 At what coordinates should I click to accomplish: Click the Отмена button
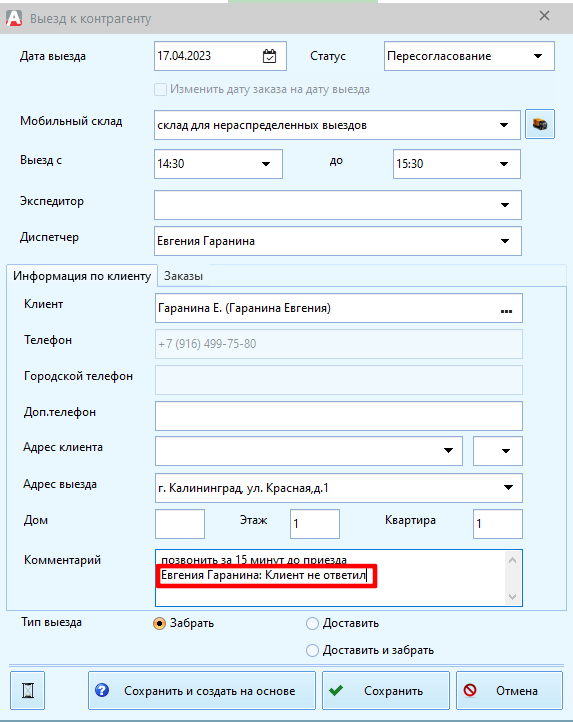tap(509, 691)
